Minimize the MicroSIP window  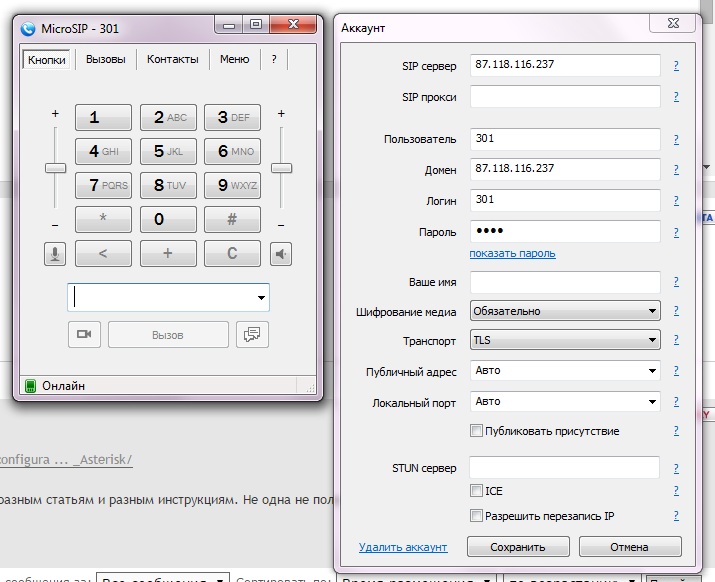[x=229, y=25]
